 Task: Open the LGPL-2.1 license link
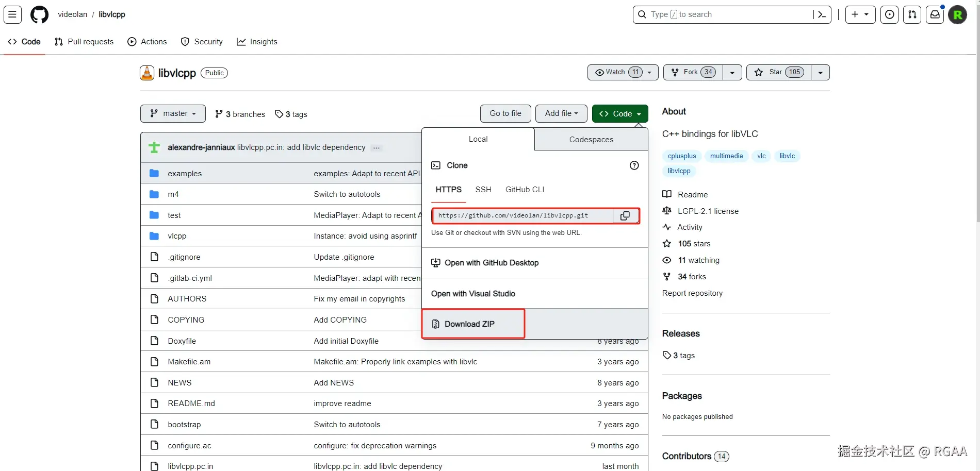pyautogui.click(x=700, y=211)
